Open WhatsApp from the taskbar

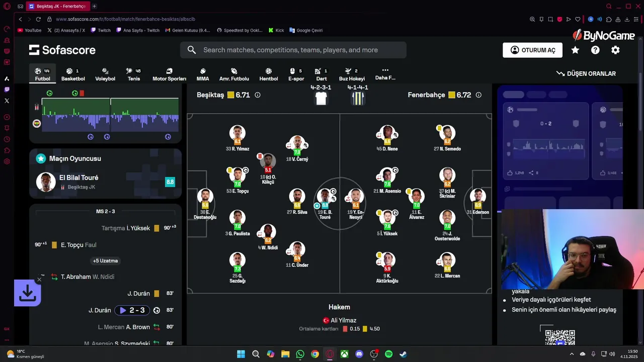tap(300, 354)
